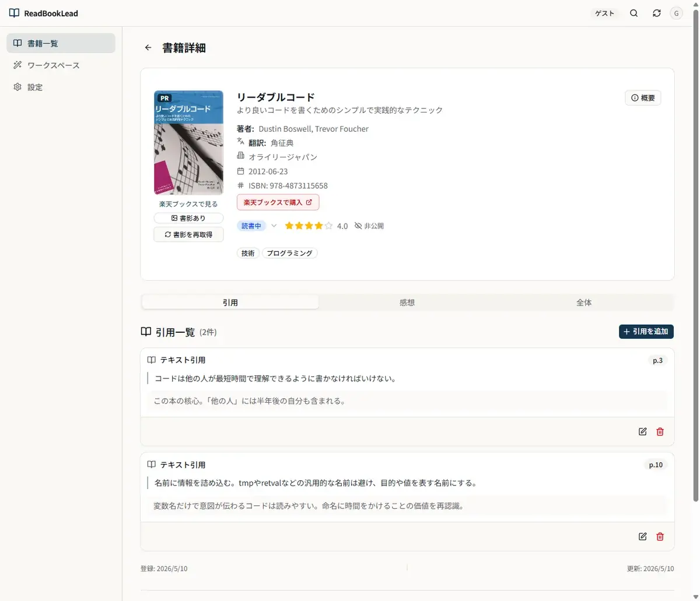Set rating with the first star
700x601 pixels.
(289, 226)
